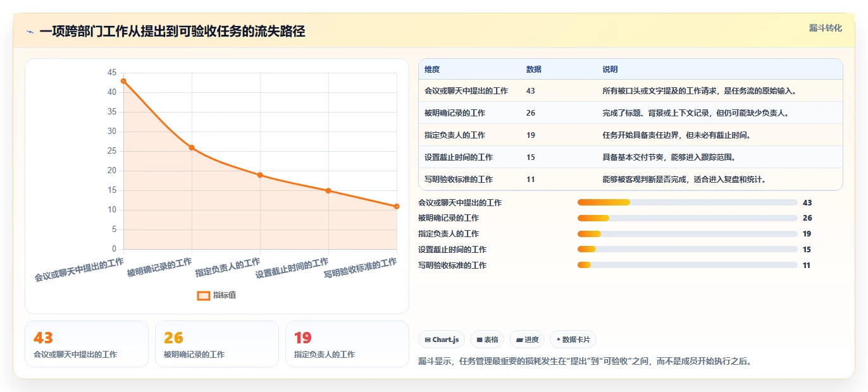Select the 进度 tag button

(527, 340)
